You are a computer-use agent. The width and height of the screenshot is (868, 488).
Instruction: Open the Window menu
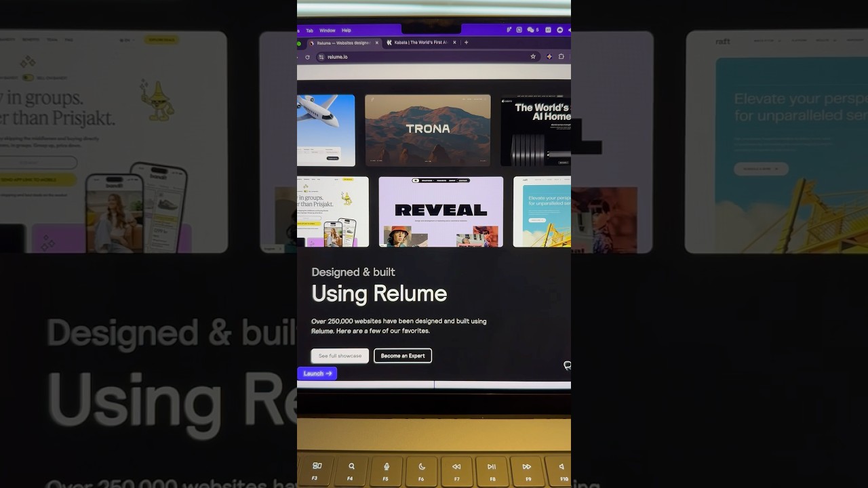pos(327,30)
